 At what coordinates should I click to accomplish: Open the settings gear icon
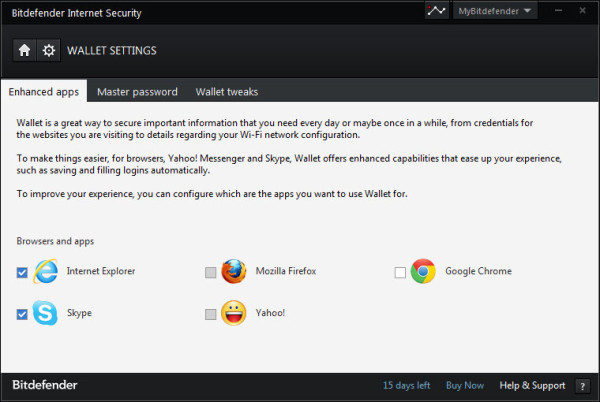coord(49,50)
